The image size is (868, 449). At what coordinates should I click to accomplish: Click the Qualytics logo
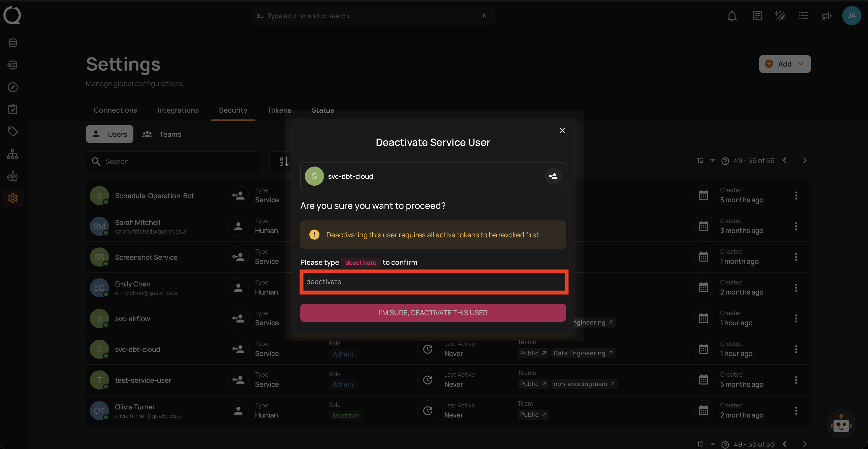point(12,15)
